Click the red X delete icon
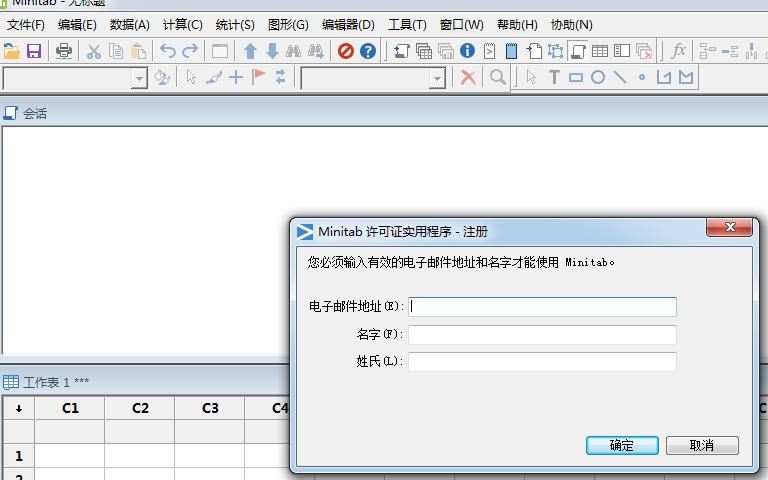The image size is (768, 480). coord(468,77)
